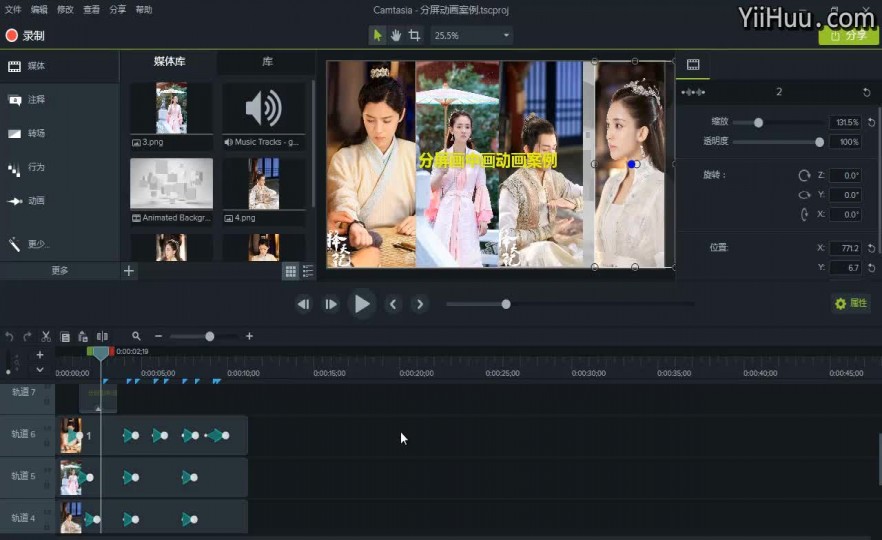This screenshot has width=882, height=540.
Task: Open the 分享 (Share) menu in menu bar
Action: [118, 10]
